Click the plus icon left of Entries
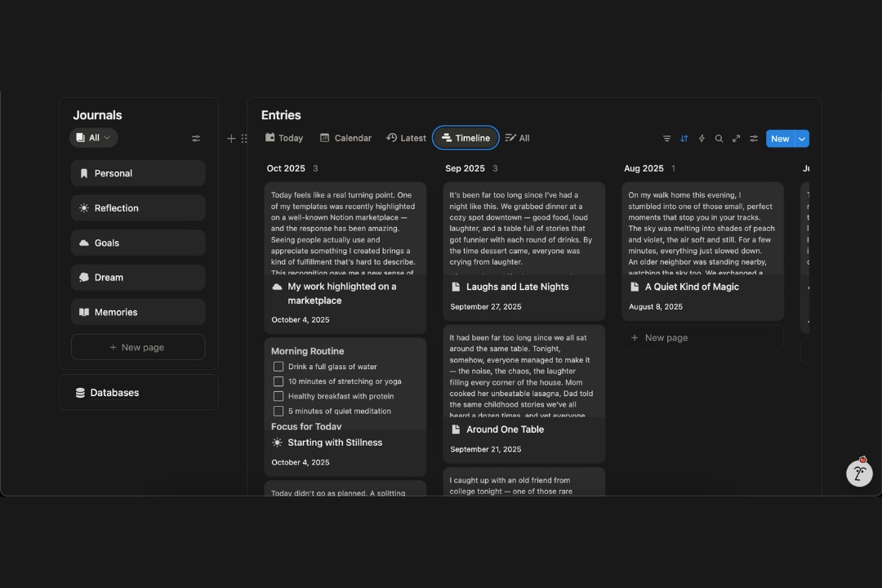Screen dimensions: 882x588 [x=231, y=139]
